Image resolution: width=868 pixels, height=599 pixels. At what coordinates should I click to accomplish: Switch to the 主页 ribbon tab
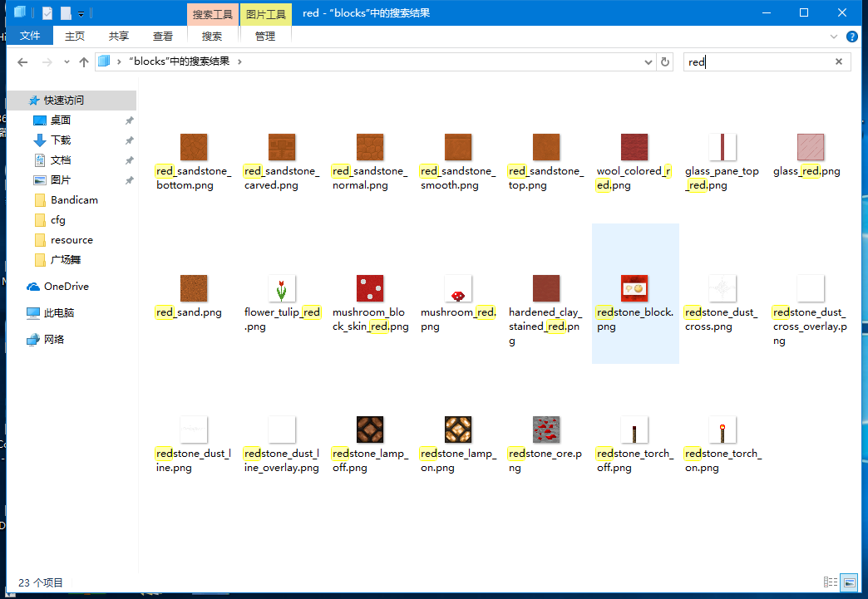coord(75,37)
